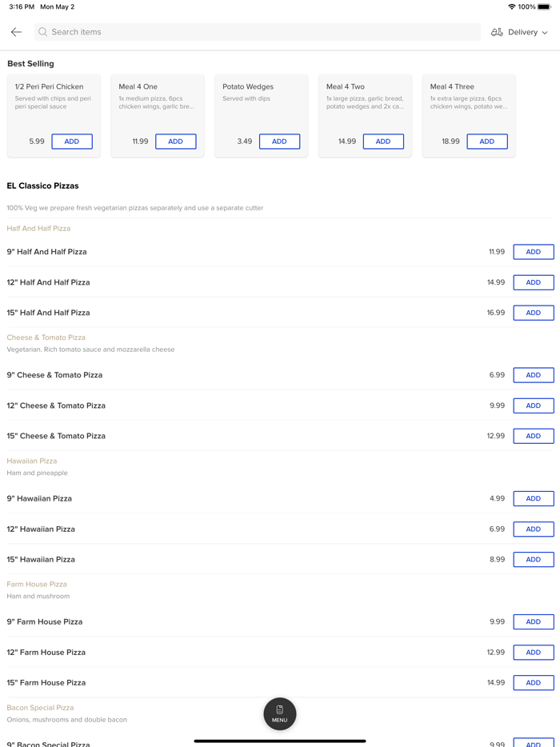Viewport: 560px width, 747px height.
Task: Add Potato Wedges to order
Action: click(x=279, y=142)
